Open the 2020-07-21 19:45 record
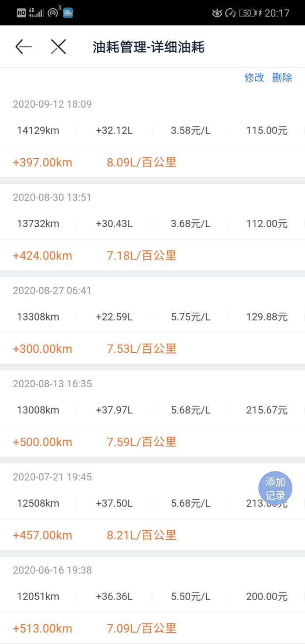Screen dimensions: 305x644 52,477
